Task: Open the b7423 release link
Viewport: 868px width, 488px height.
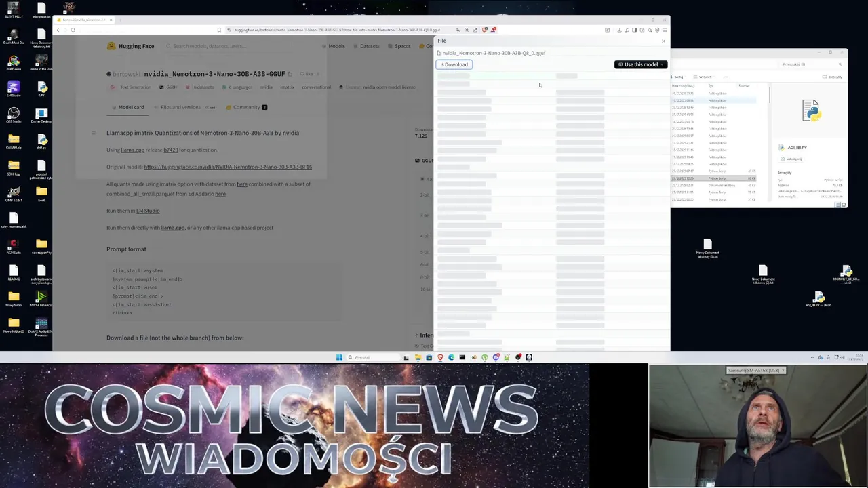Action: (x=170, y=150)
